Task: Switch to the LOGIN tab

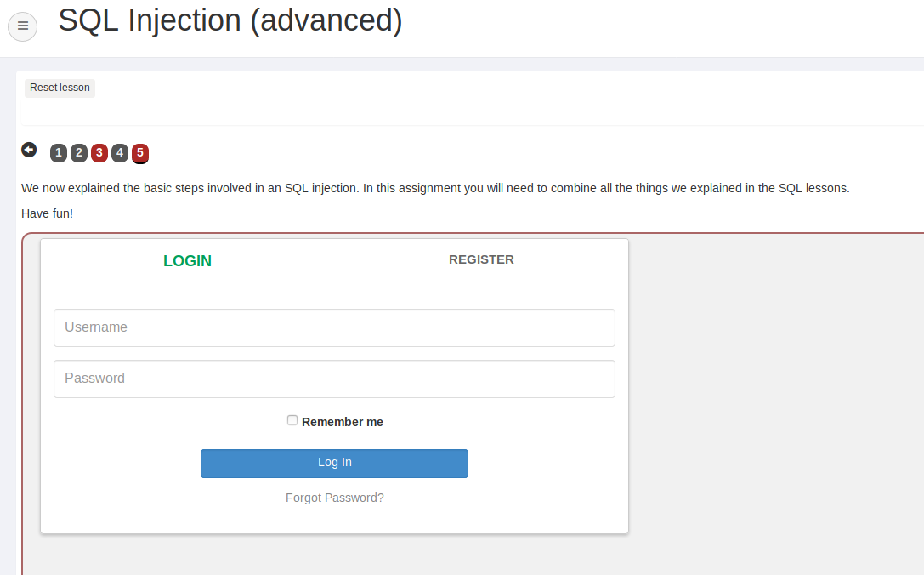Action: tap(187, 261)
